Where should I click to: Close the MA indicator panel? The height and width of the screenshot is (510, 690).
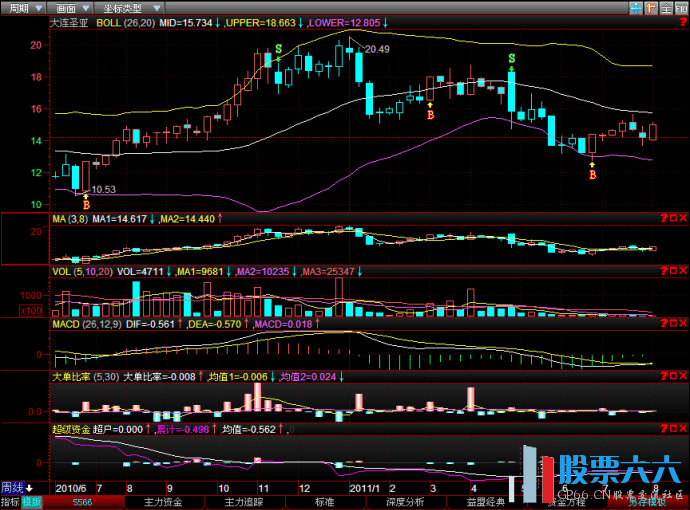point(683,217)
